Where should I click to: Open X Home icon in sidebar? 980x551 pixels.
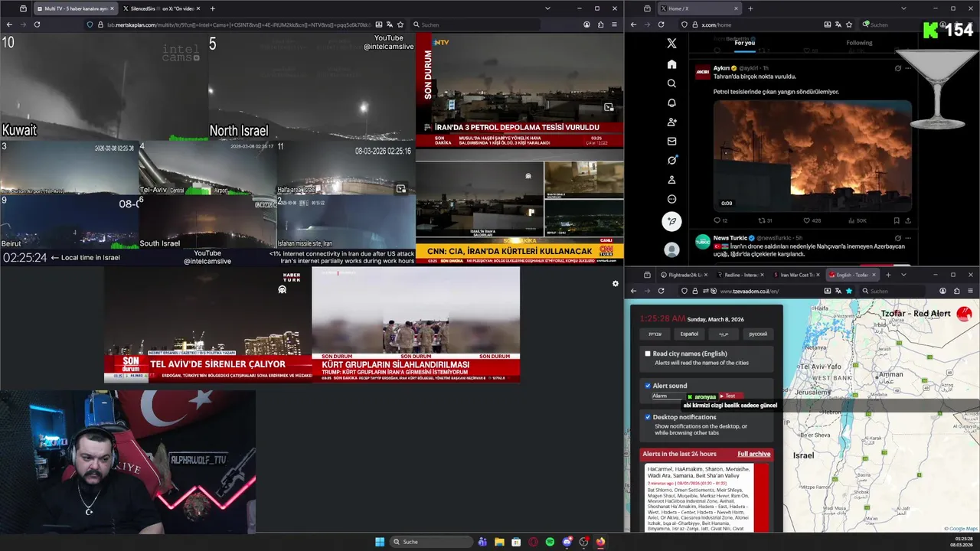click(x=671, y=64)
